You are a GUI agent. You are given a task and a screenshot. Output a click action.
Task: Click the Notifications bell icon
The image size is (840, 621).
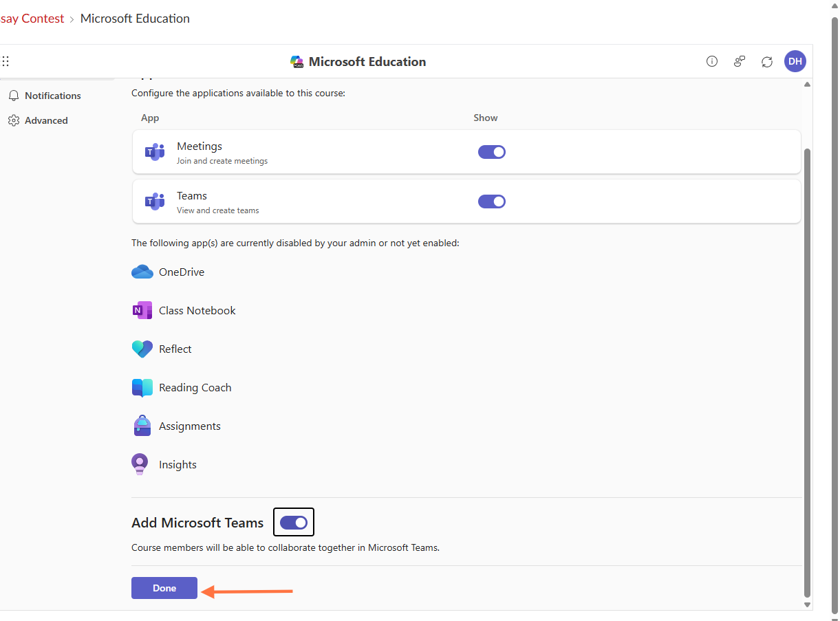coord(14,96)
